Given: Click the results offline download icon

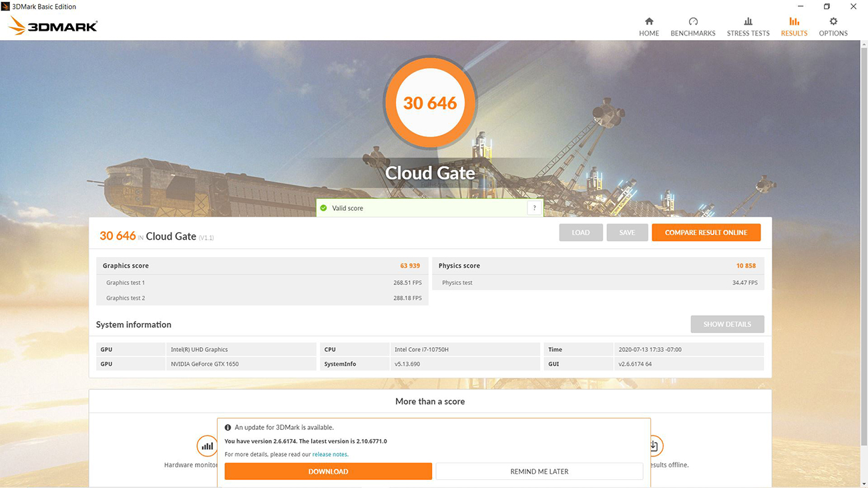Looking at the screenshot, I should [x=653, y=446].
